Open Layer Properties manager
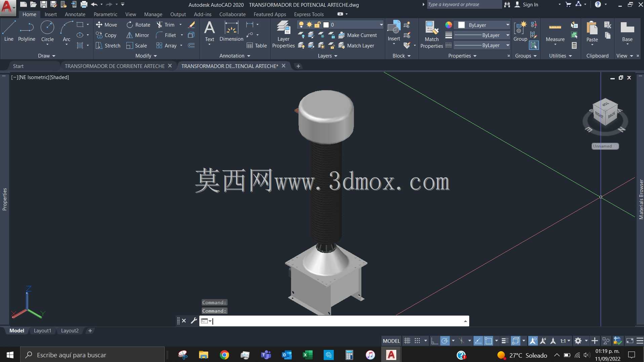Viewport: 644px width, 362px height. (x=283, y=34)
